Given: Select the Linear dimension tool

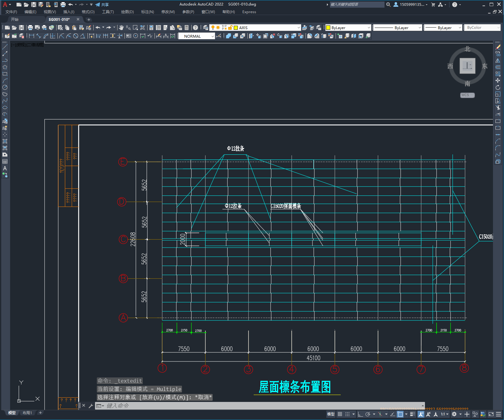Looking at the screenshot, I should click(x=32, y=36).
